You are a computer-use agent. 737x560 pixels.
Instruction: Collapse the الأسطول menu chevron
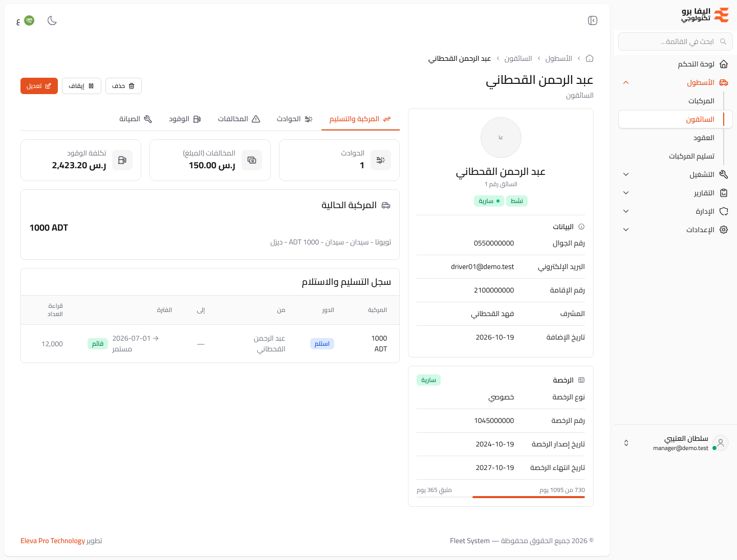(626, 82)
